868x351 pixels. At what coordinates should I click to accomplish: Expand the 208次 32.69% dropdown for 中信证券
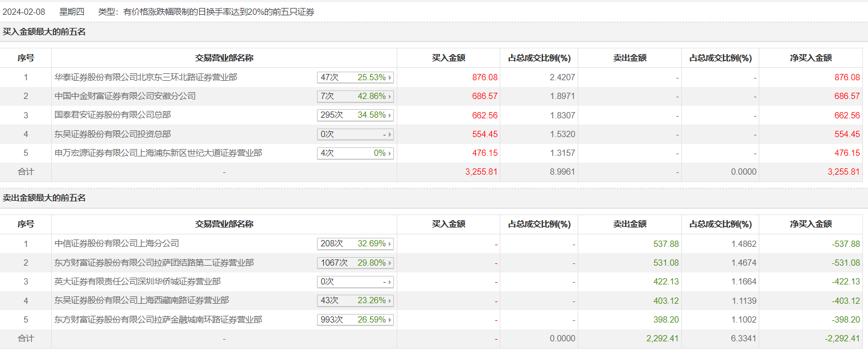tap(355, 243)
